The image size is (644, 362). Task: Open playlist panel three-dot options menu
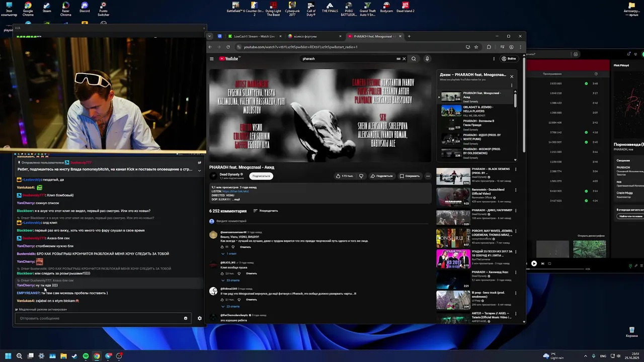pyautogui.click(x=512, y=85)
